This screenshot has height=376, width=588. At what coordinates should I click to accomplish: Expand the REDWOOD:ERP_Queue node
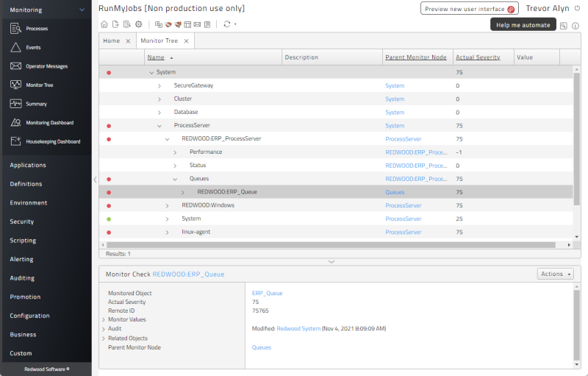(x=183, y=193)
